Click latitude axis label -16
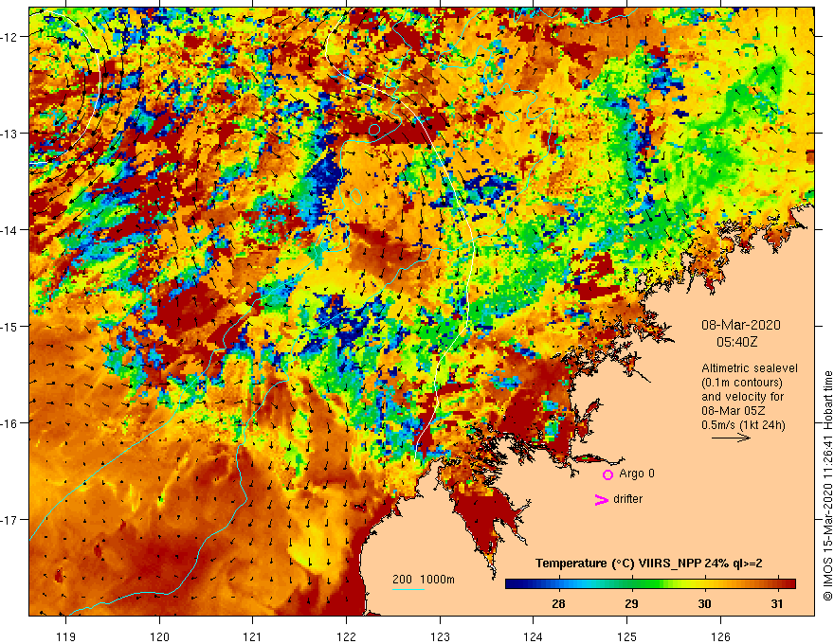This screenshot has height=644, width=834. point(9,423)
